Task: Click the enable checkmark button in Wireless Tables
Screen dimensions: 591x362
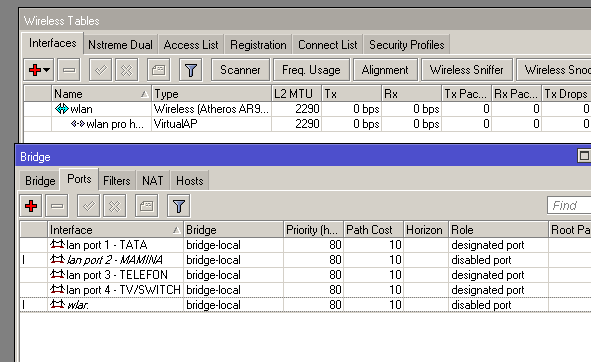Action: (x=100, y=70)
